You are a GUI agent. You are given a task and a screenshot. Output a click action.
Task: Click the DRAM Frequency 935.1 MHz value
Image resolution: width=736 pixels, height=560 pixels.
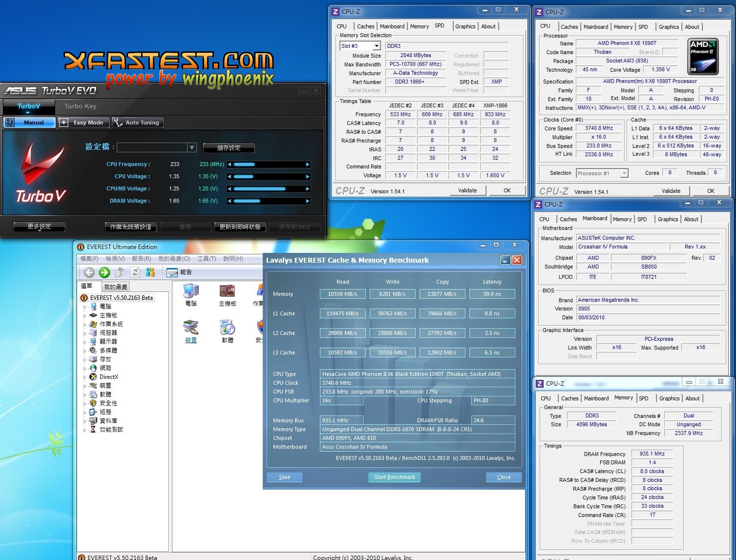tap(652, 454)
